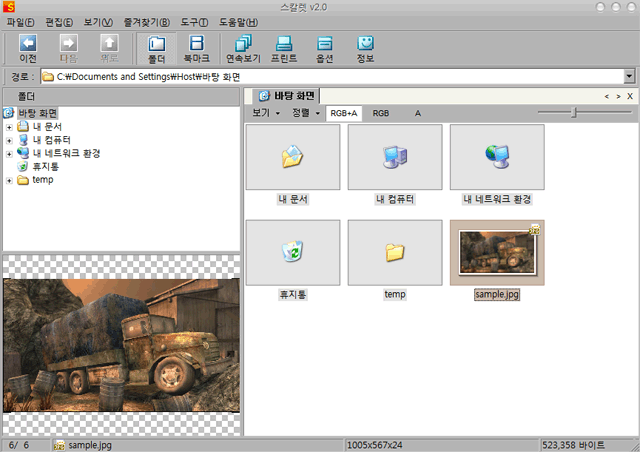The width and height of the screenshot is (640, 452).
Task: Select 바탕 화면 in the folder tree
Action: 38,113
